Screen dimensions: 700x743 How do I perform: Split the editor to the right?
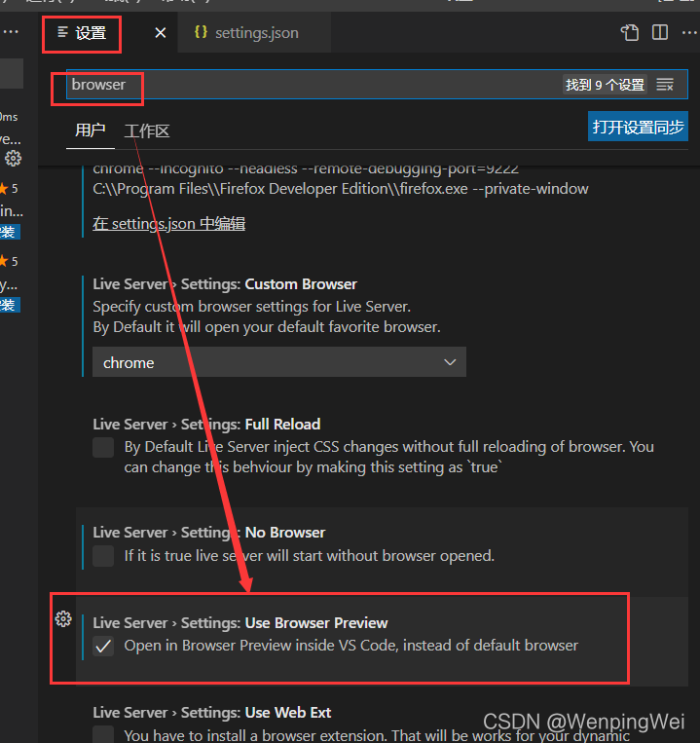(660, 33)
